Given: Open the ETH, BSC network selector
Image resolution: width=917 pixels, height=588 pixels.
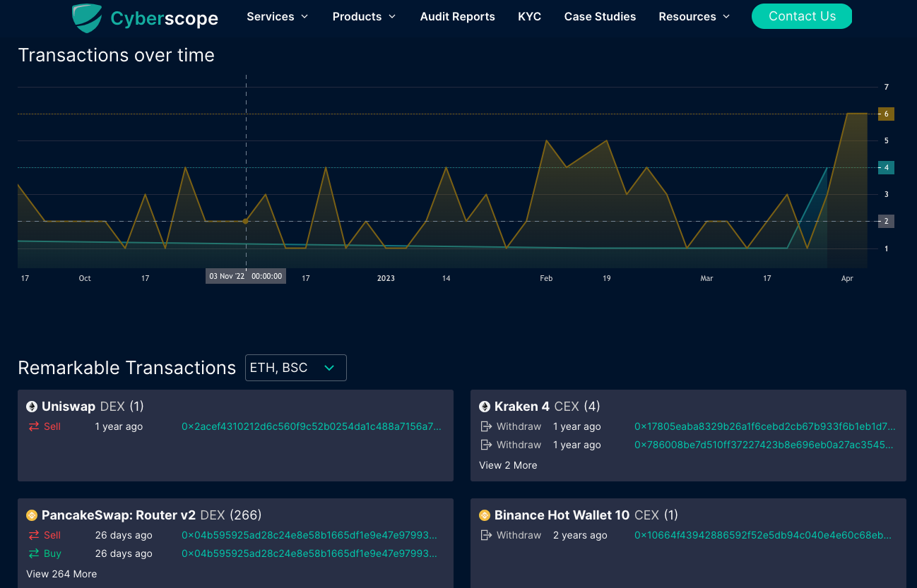Looking at the screenshot, I should (296, 368).
